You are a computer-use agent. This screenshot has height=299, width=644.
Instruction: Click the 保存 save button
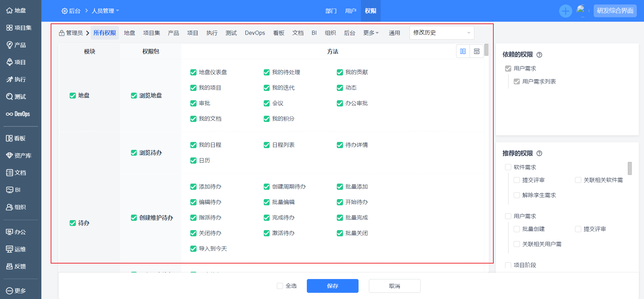pyautogui.click(x=332, y=286)
